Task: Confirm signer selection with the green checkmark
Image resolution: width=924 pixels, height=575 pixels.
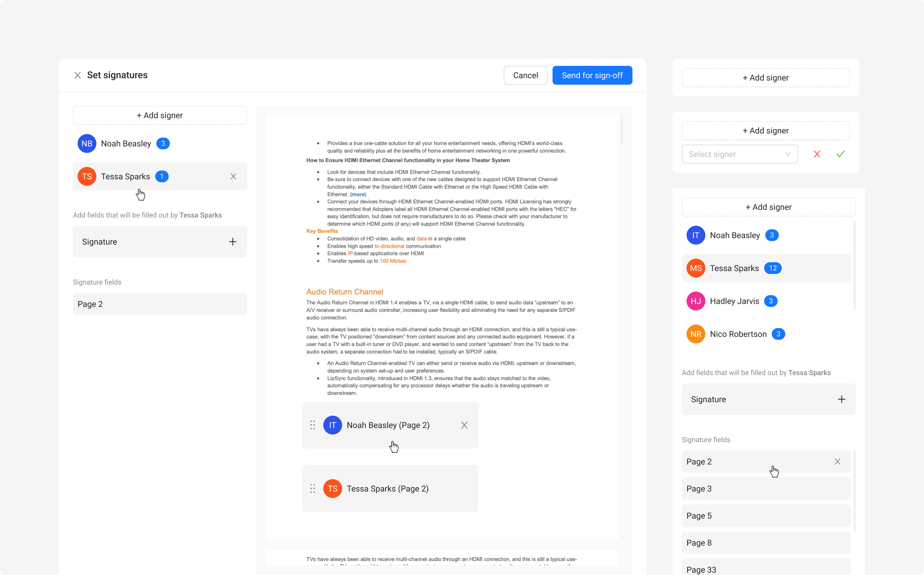Action: point(840,154)
